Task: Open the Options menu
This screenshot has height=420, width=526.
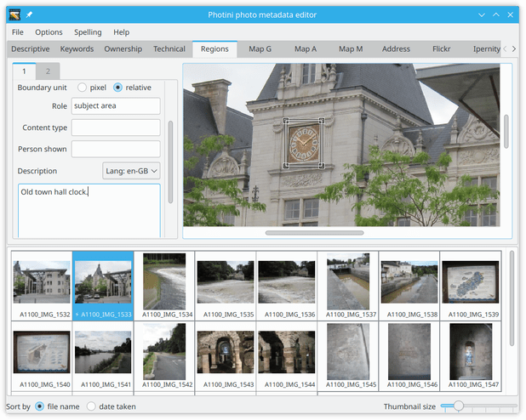Action: [49, 32]
